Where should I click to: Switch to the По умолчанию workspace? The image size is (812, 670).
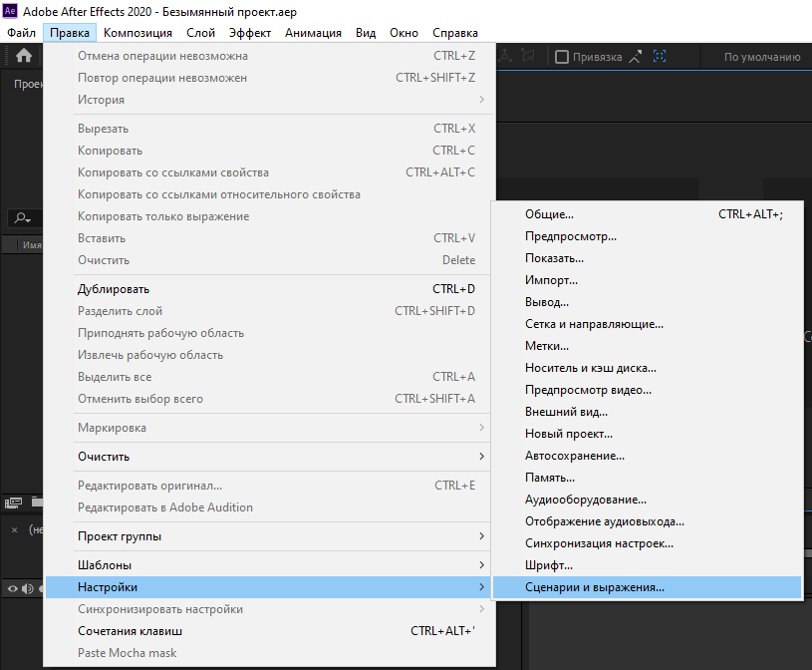(762, 57)
